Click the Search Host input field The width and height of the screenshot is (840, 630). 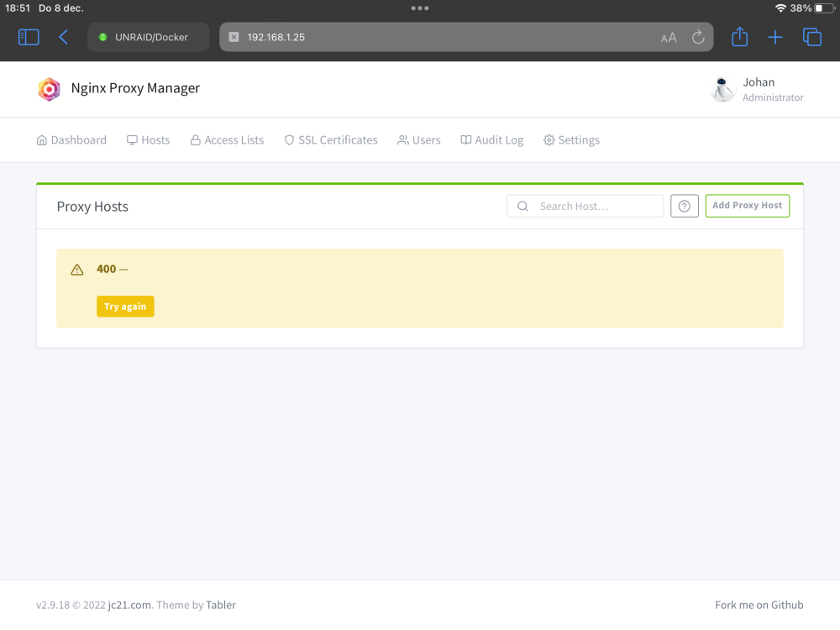[585, 207]
